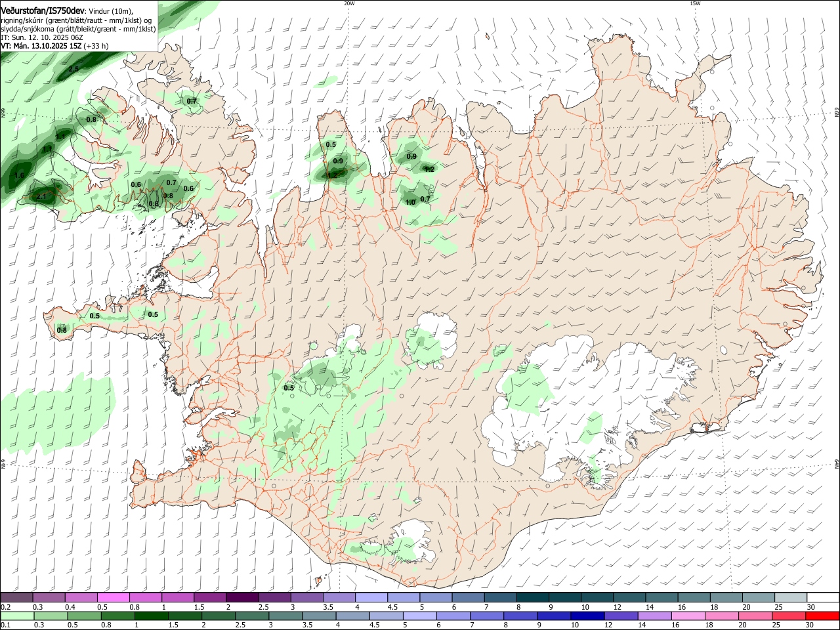Click the 2.5–3 swatch in upper legend row
Image resolution: width=840 pixels, height=630 pixels.
(x=274, y=597)
